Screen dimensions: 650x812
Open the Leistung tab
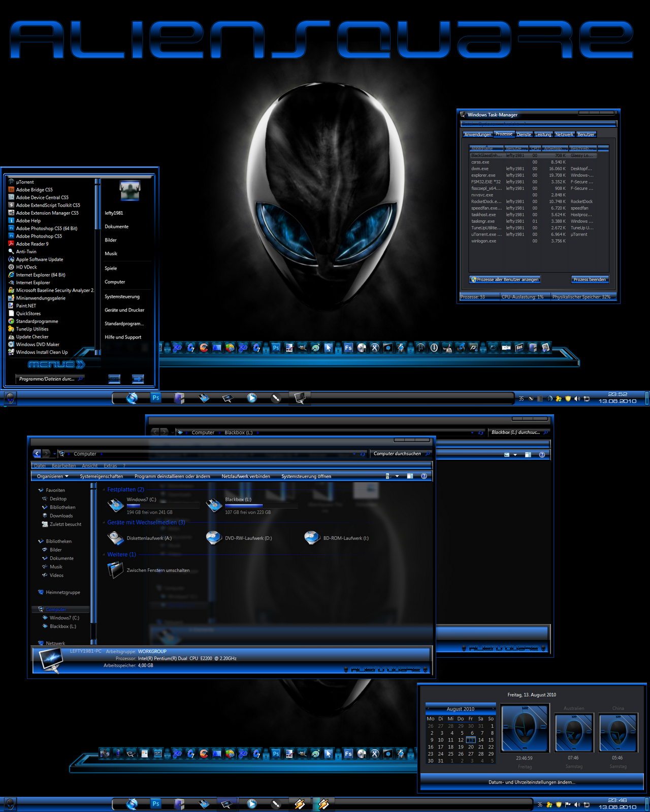pyautogui.click(x=543, y=134)
